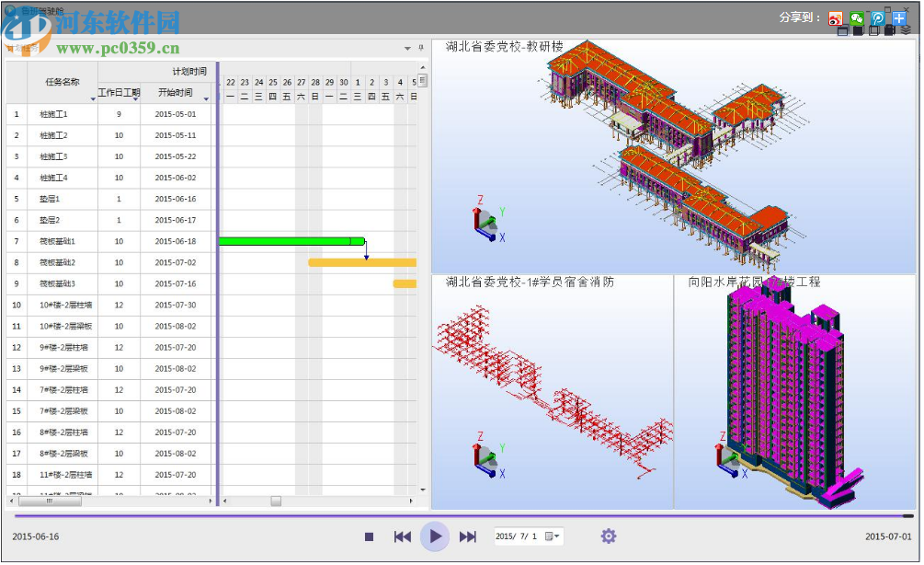Select the cube view icon top-right
The image size is (924, 565).
click(x=874, y=30)
